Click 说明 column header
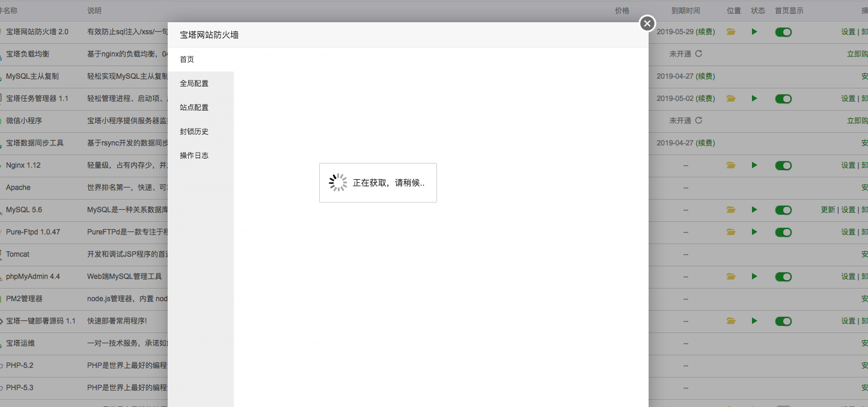 pyautogui.click(x=94, y=11)
